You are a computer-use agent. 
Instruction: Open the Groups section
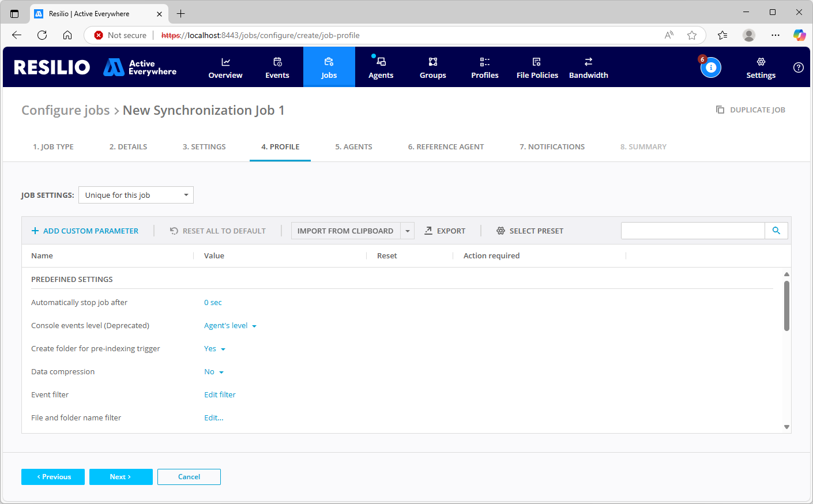point(432,67)
